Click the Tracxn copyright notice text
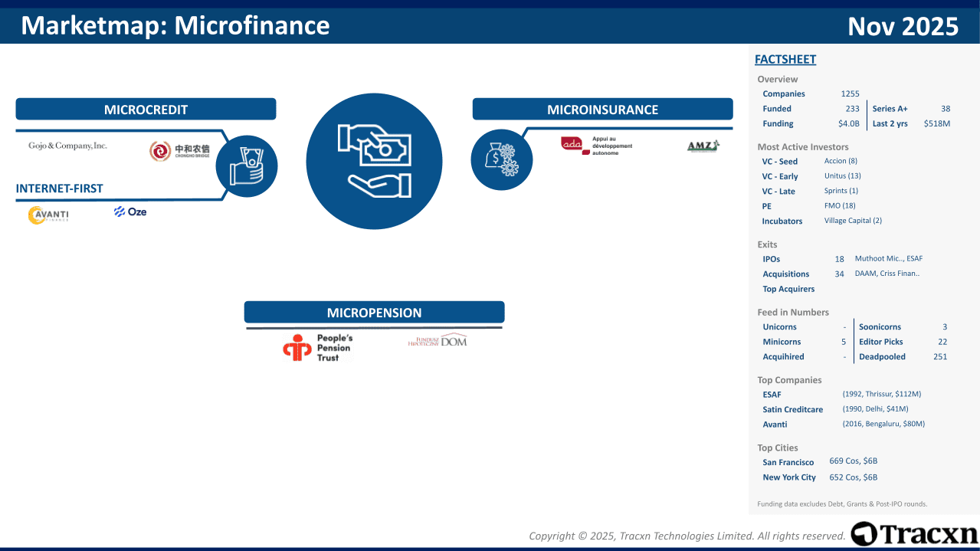Viewport: 980px width, 551px height. tap(687, 536)
